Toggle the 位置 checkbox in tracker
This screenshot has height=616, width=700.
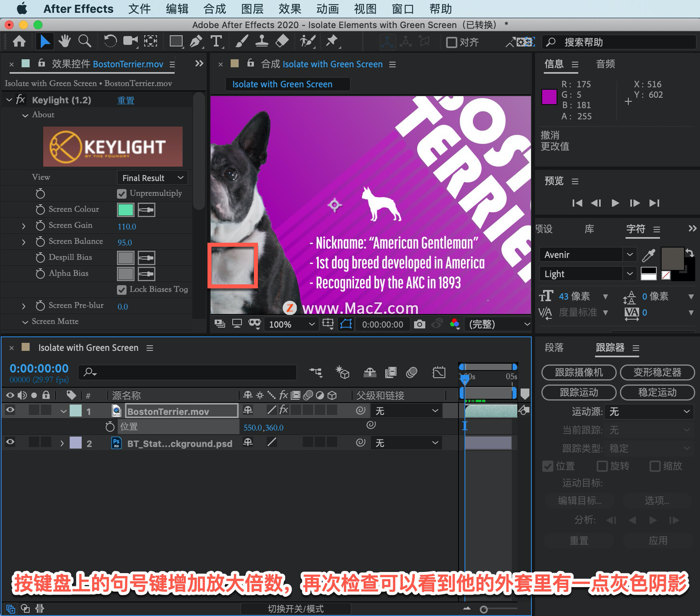[548, 466]
